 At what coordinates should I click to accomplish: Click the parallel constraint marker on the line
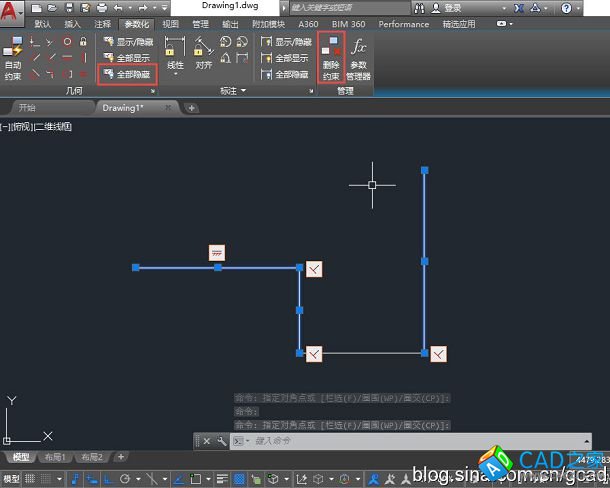pyautogui.click(x=217, y=252)
